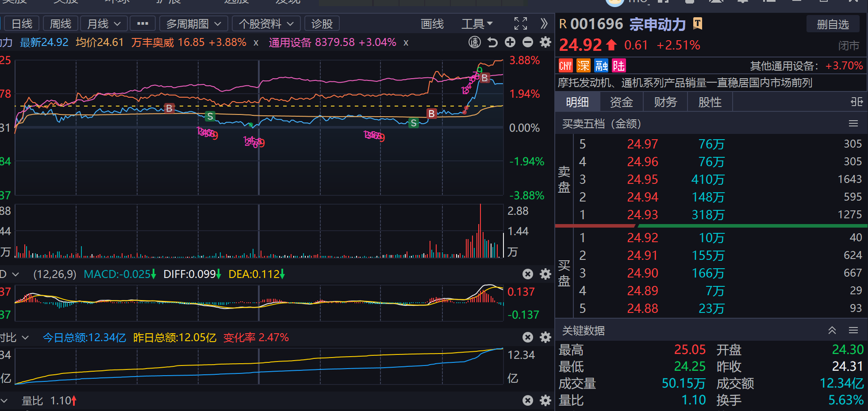Open turnover comparison settings gear
Viewport: 868px width, 411px height.
point(545,338)
